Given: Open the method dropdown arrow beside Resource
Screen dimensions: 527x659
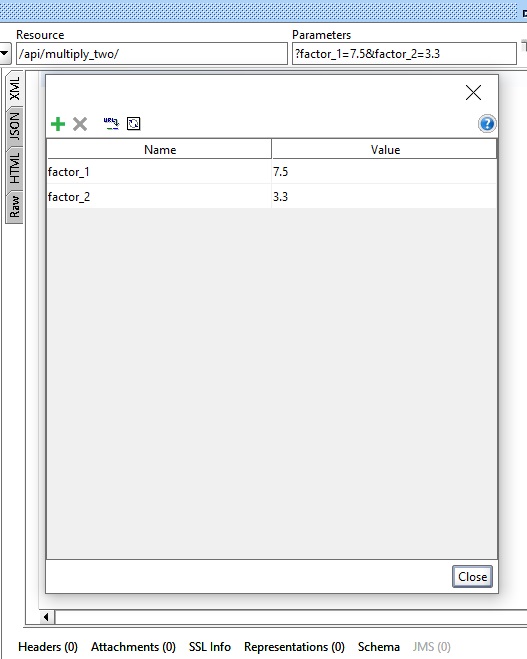Looking at the screenshot, I should (5, 54).
